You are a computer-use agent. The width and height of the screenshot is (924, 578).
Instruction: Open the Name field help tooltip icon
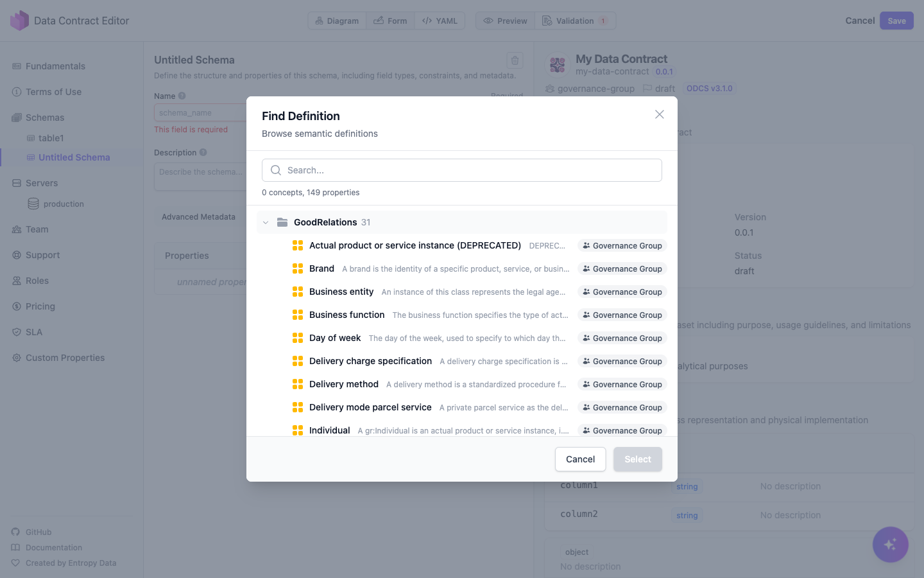(x=182, y=95)
